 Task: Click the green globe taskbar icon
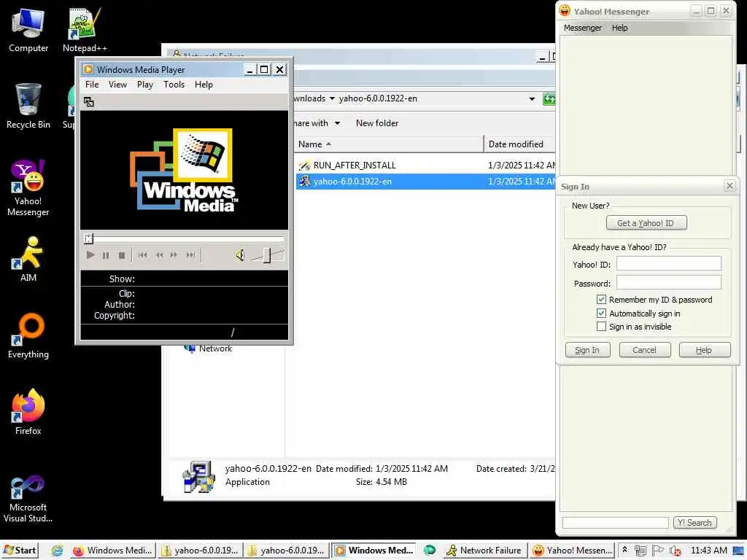pos(430,551)
